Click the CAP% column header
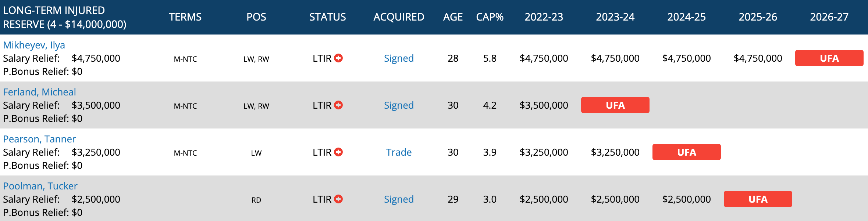Viewport: 868px width, 221px height. [x=490, y=17]
